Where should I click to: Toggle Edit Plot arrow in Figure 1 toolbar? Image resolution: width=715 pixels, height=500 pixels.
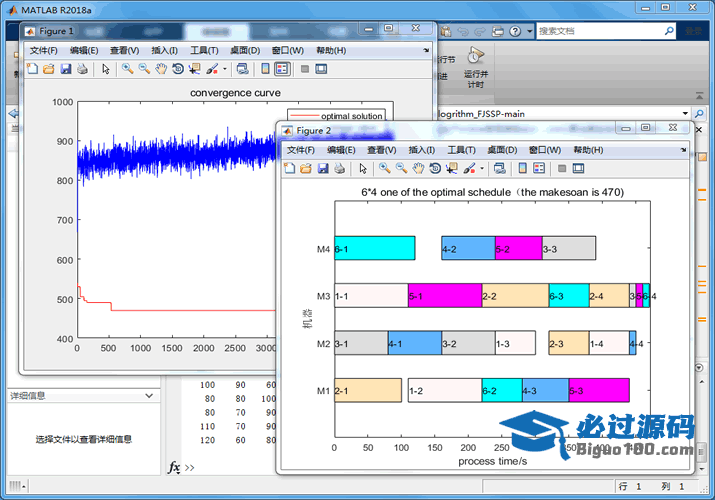(105, 69)
